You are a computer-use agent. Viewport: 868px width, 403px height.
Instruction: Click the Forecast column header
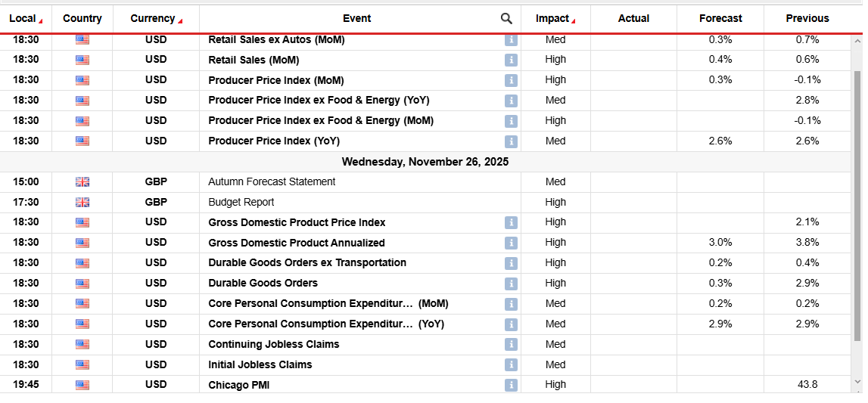coord(720,19)
